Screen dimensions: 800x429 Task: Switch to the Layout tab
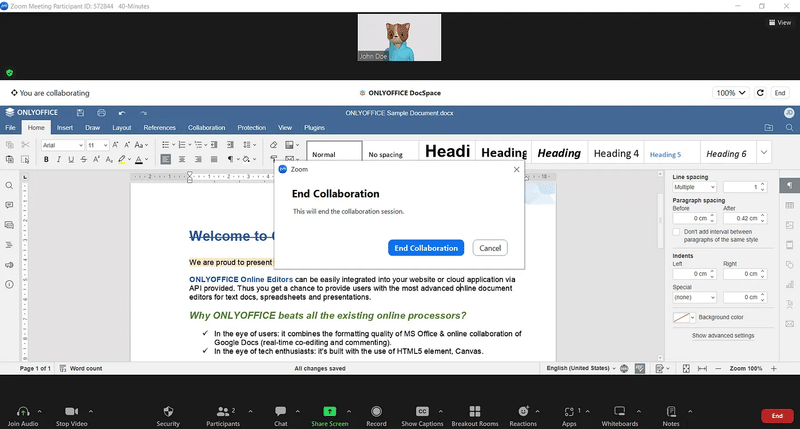click(121, 128)
